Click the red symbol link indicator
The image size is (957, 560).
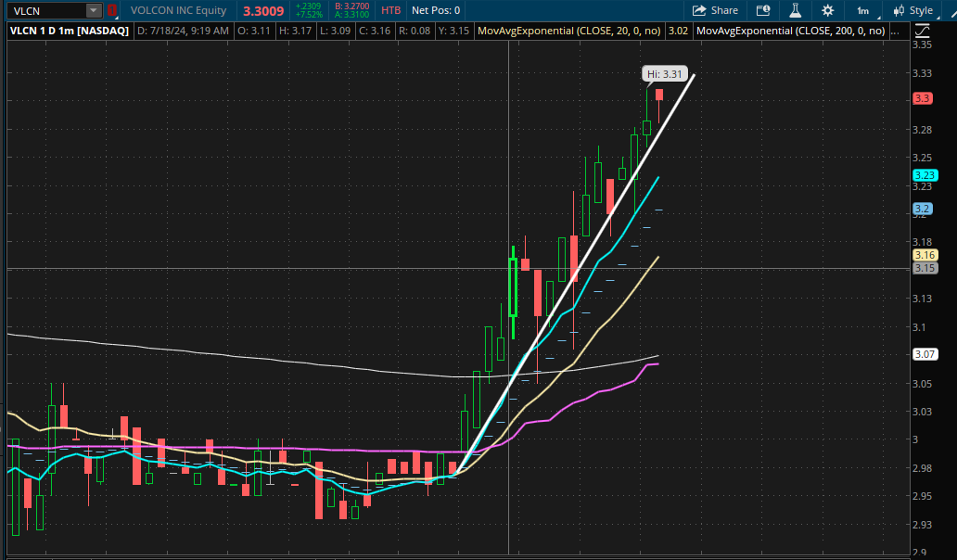pos(111,10)
